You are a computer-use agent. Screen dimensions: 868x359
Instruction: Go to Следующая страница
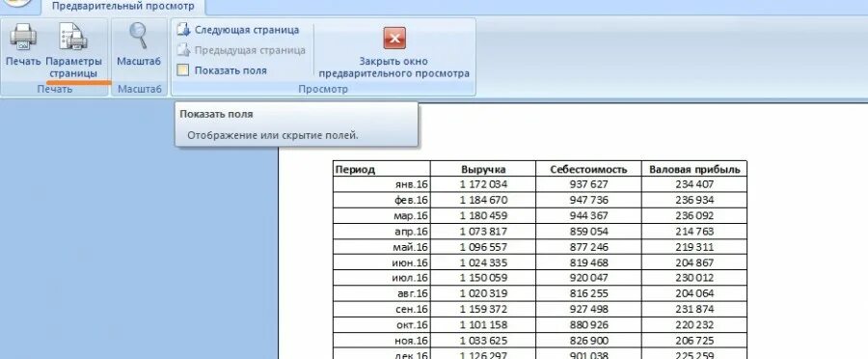(x=238, y=30)
